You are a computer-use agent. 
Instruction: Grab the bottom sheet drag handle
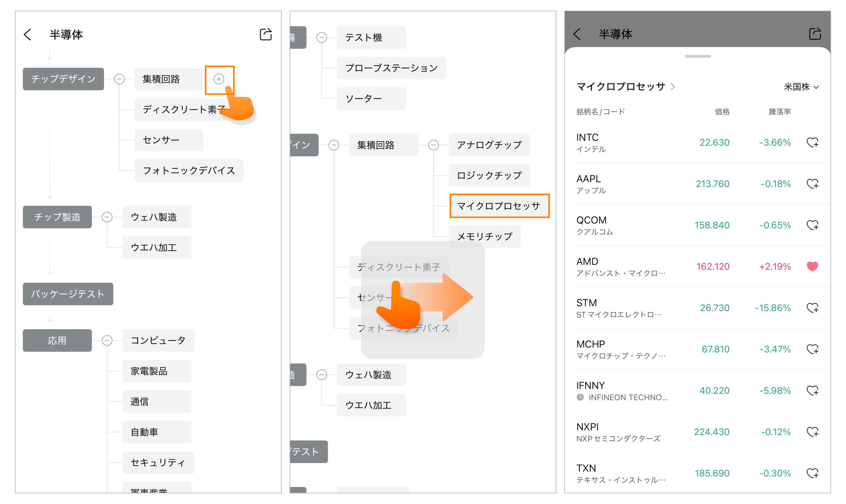point(698,56)
